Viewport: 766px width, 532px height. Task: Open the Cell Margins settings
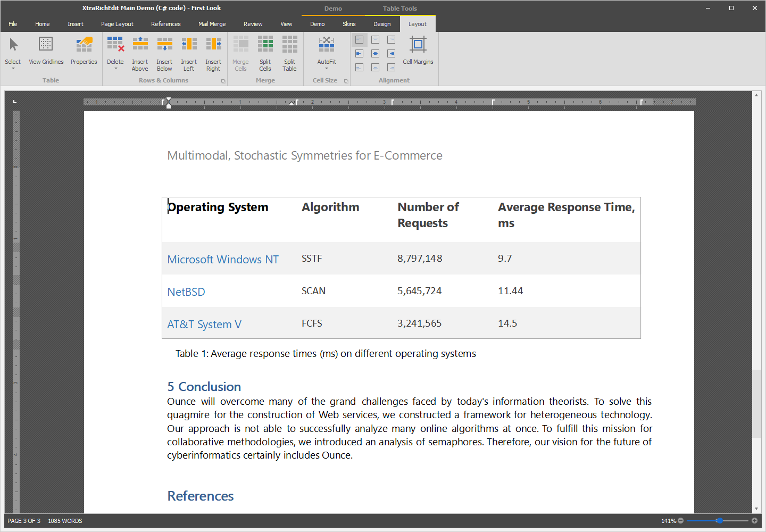(x=418, y=52)
